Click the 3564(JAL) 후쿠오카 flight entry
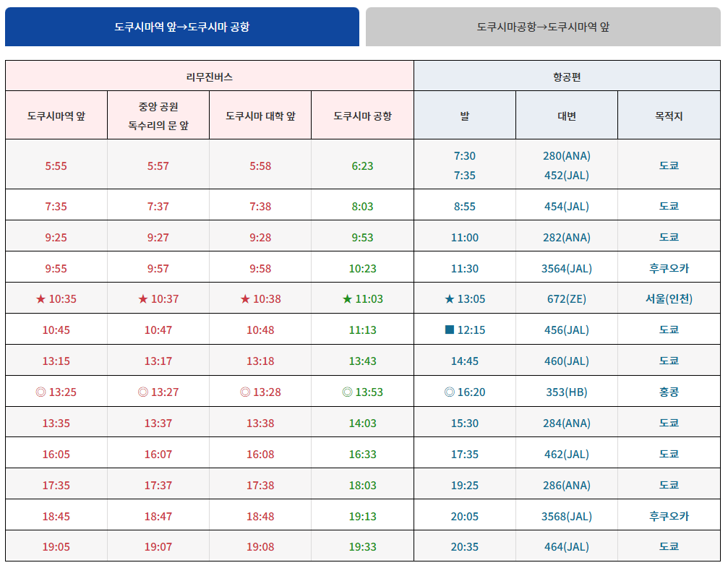This screenshot has height=568, width=728. pos(565,267)
